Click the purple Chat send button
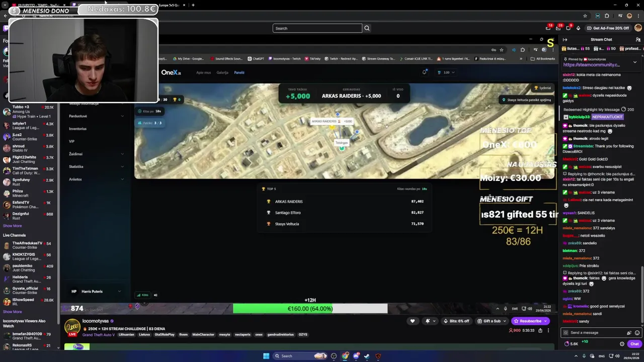This screenshot has height=362, width=644. click(634, 344)
